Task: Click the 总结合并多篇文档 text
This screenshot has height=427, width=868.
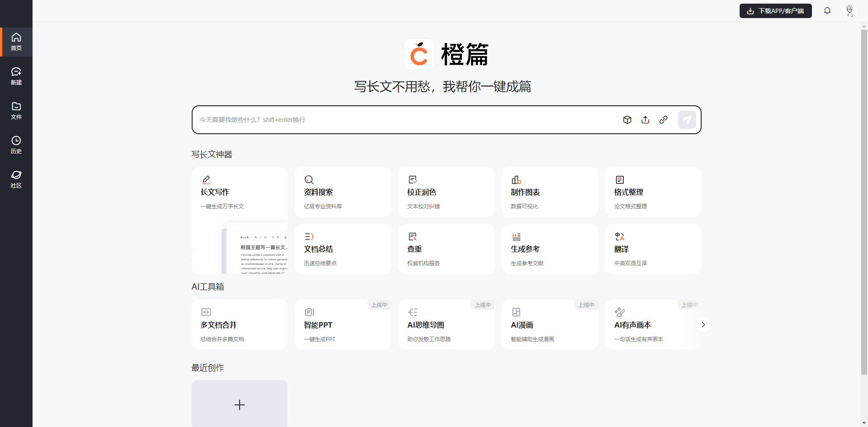Action: coord(222,339)
